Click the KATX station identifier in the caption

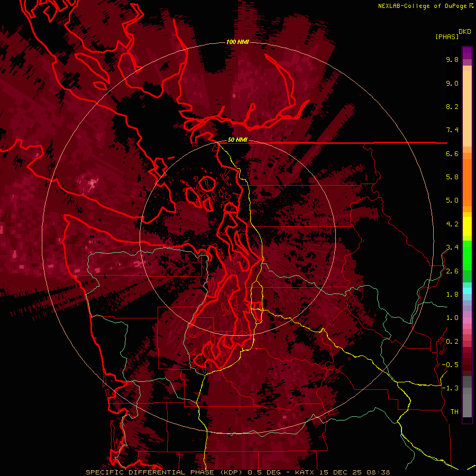click(x=305, y=472)
